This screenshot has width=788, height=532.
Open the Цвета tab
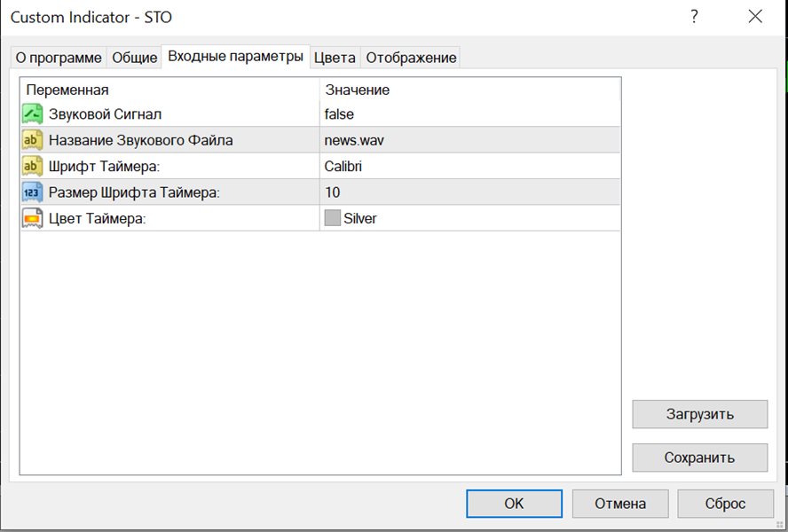pos(335,58)
